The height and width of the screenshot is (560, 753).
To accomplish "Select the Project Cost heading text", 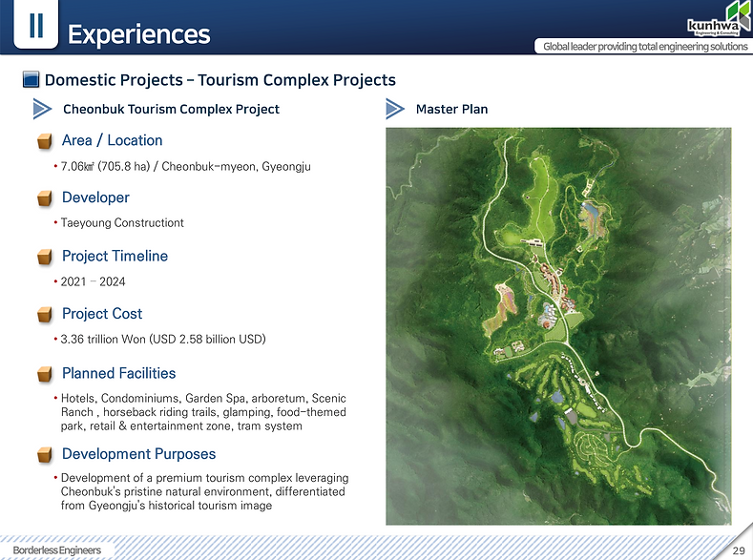I will click(x=102, y=313).
